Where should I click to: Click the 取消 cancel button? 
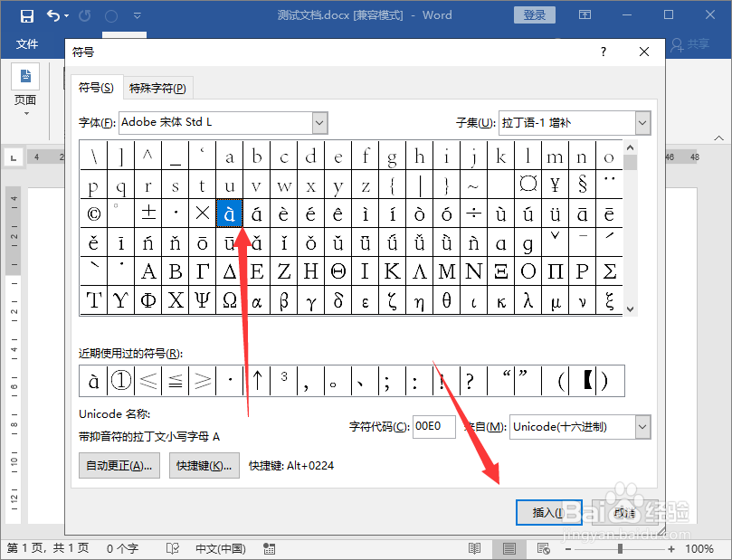[x=624, y=512]
